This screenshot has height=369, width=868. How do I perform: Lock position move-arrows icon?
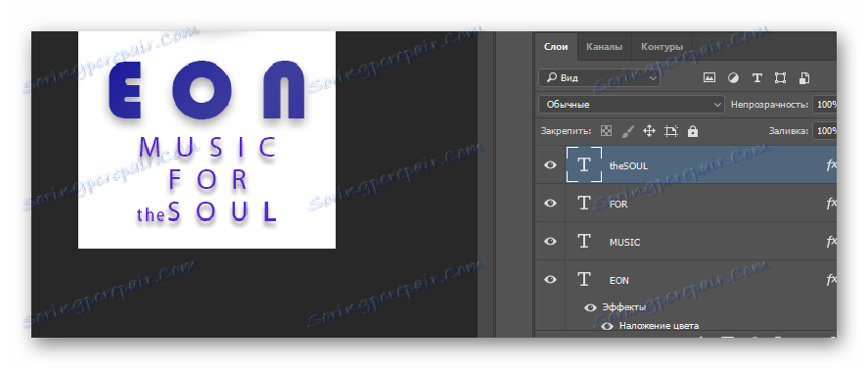649,131
